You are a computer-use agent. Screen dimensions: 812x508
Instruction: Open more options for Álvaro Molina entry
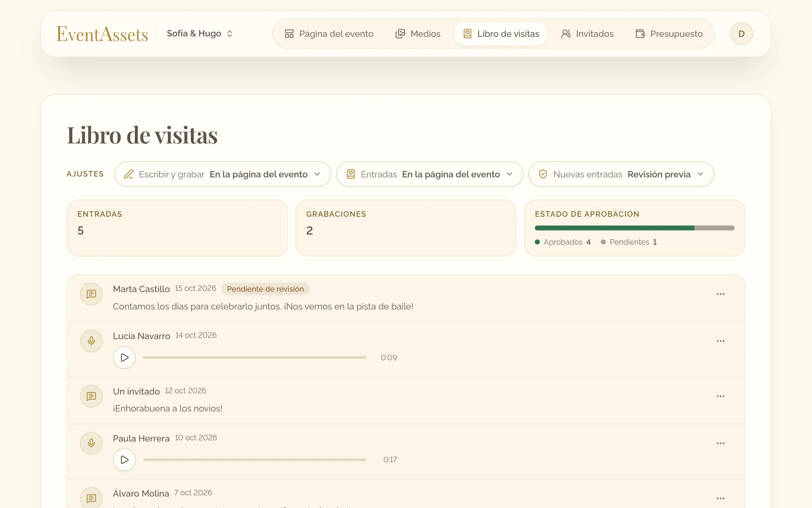click(721, 499)
